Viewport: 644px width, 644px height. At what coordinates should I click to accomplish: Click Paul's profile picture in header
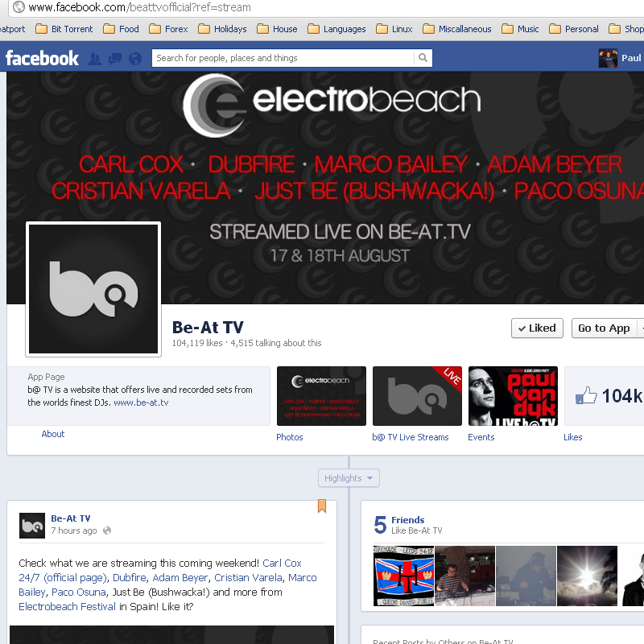pyautogui.click(x=608, y=58)
